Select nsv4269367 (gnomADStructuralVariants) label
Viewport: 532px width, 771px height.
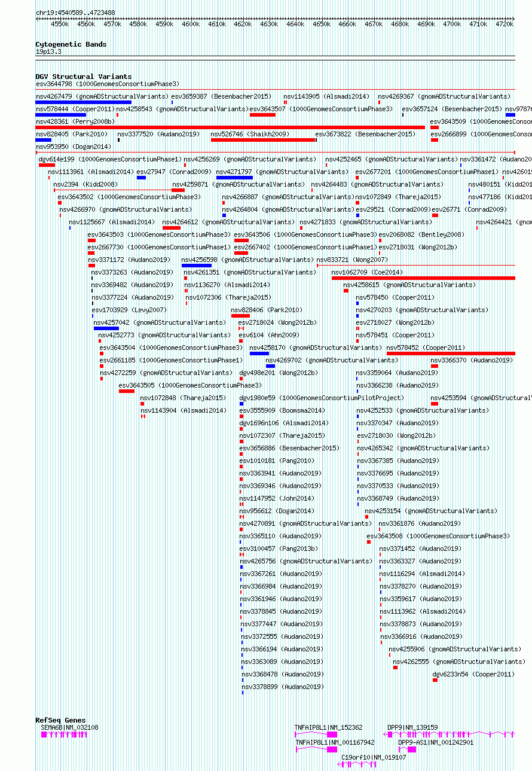[445, 96]
